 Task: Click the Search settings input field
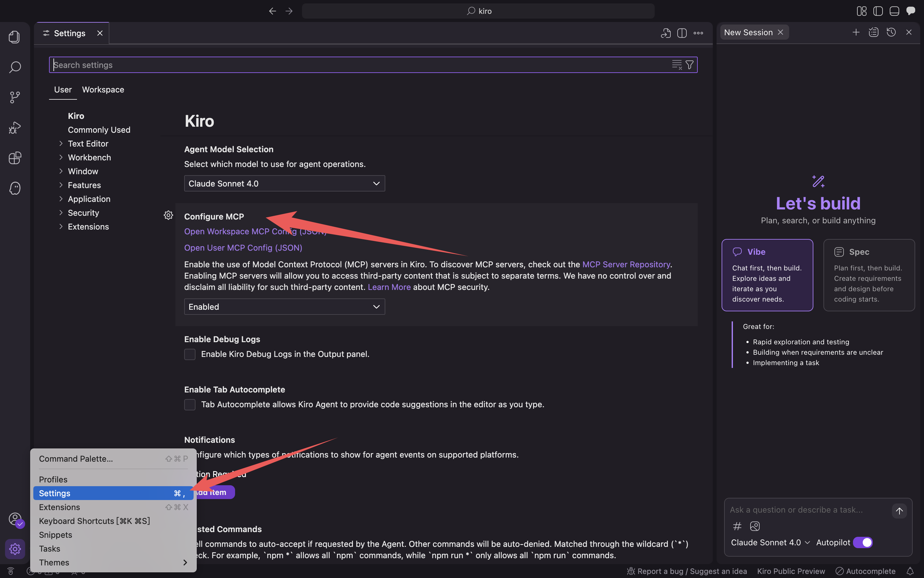coord(359,65)
